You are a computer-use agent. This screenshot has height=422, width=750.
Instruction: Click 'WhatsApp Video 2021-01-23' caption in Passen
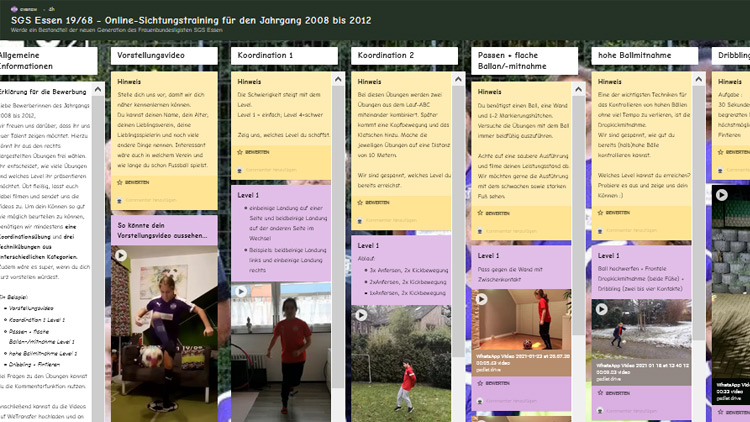coord(523,356)
